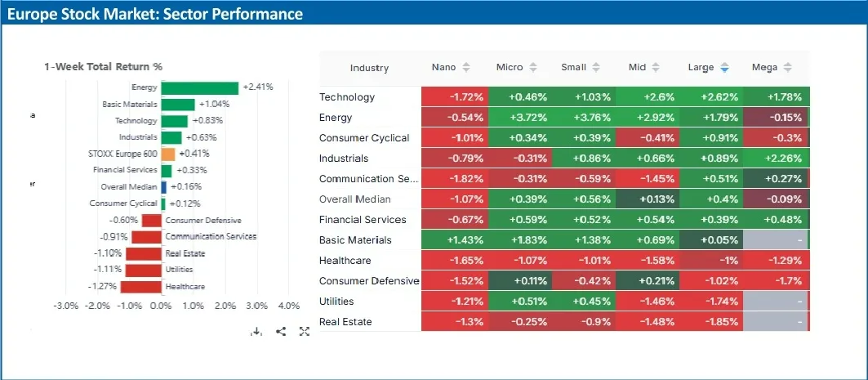
Task: Toggle Large column active sort arrow
Action: coord(724,68)
